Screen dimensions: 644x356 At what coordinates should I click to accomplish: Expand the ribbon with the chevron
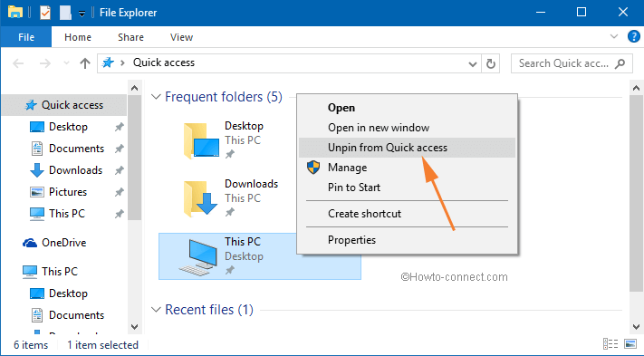(x=614, y=36)
